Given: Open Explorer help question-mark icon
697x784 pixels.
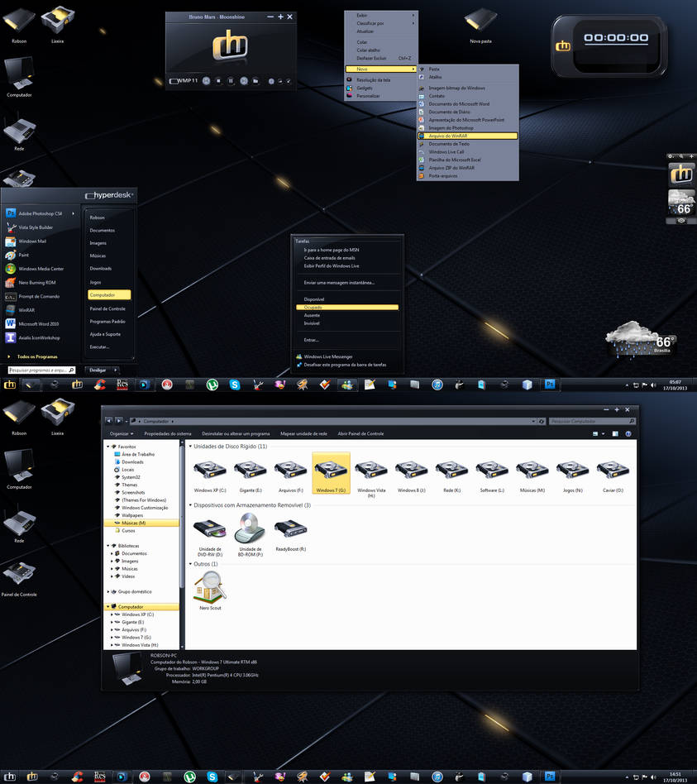Looking at the screenshot, I should [x=628, y=434].
